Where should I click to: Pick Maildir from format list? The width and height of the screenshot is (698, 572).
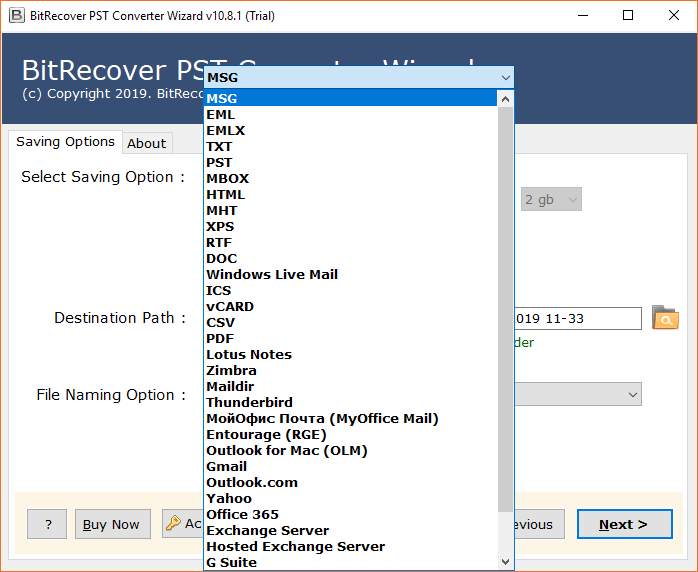[x=350, y=387]
